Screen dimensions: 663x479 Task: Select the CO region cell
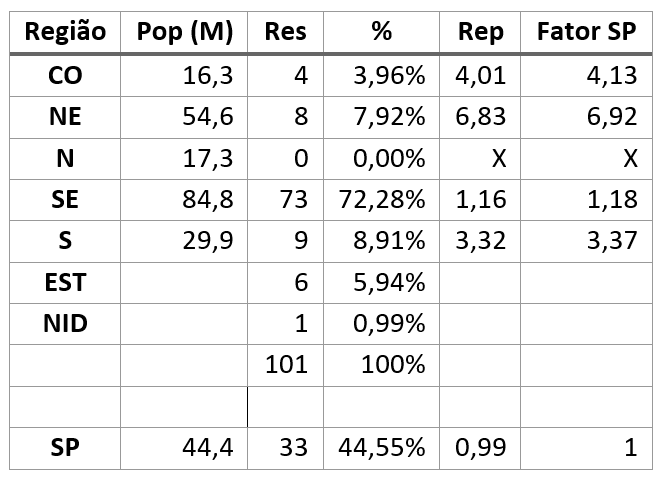click(65, 76)
